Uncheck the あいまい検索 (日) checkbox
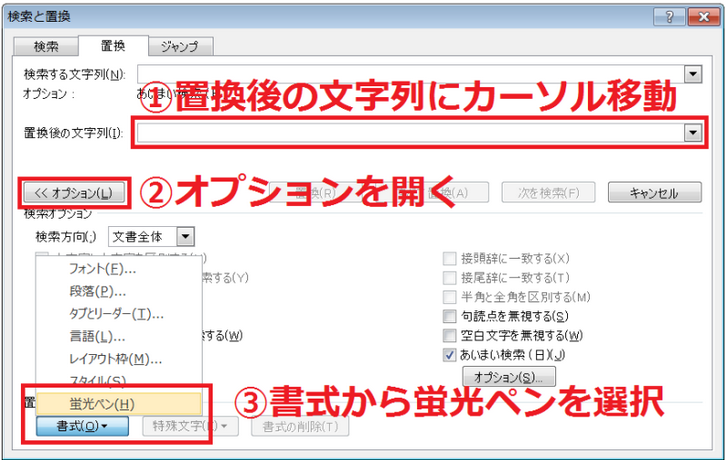Screen dimensions: 726x460 click(x=448, y=354)
